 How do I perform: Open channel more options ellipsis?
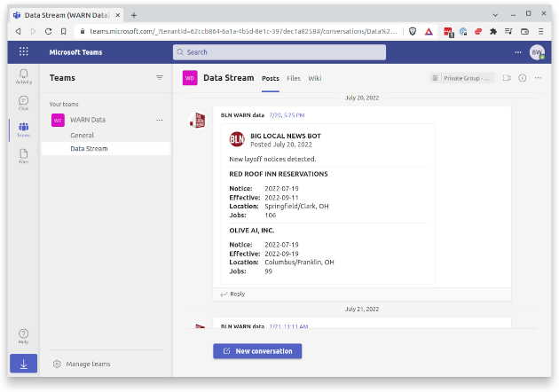(538, 78)
